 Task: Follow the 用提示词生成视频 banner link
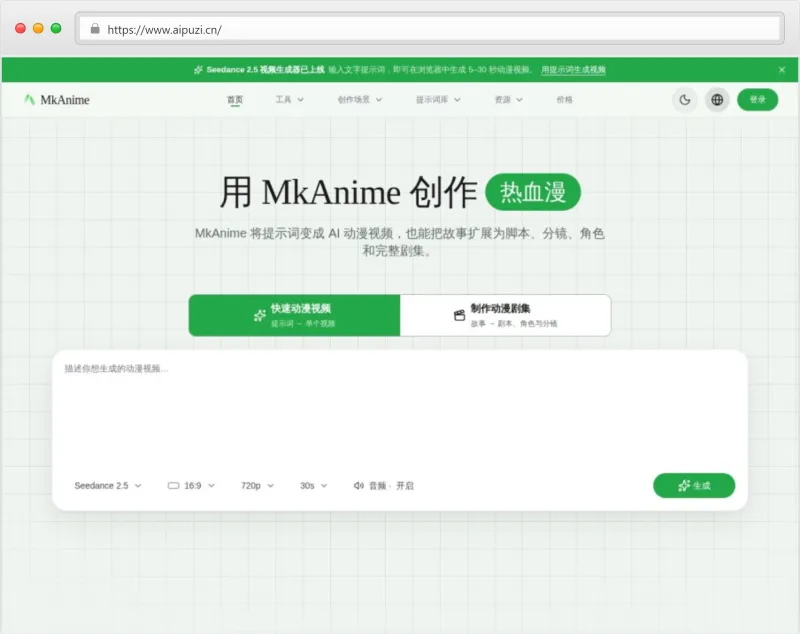point(573,70)
